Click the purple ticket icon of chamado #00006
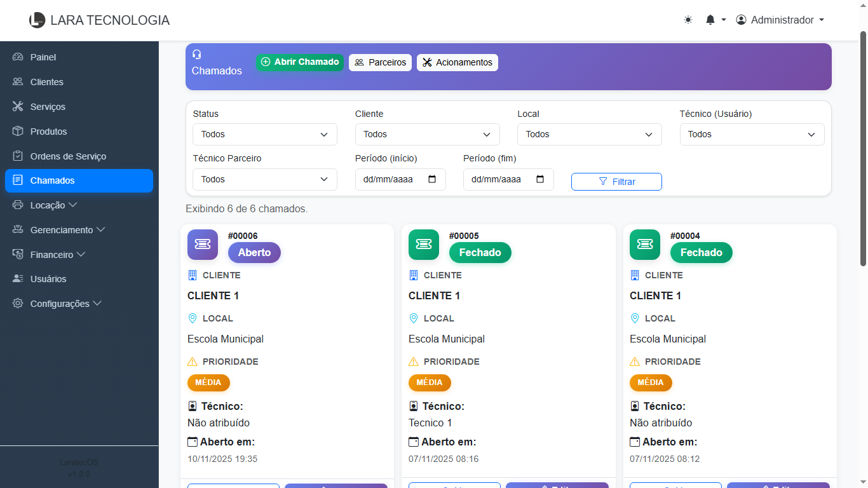The image size is (868, 488). pyautogui.click(x=203, y=245)
